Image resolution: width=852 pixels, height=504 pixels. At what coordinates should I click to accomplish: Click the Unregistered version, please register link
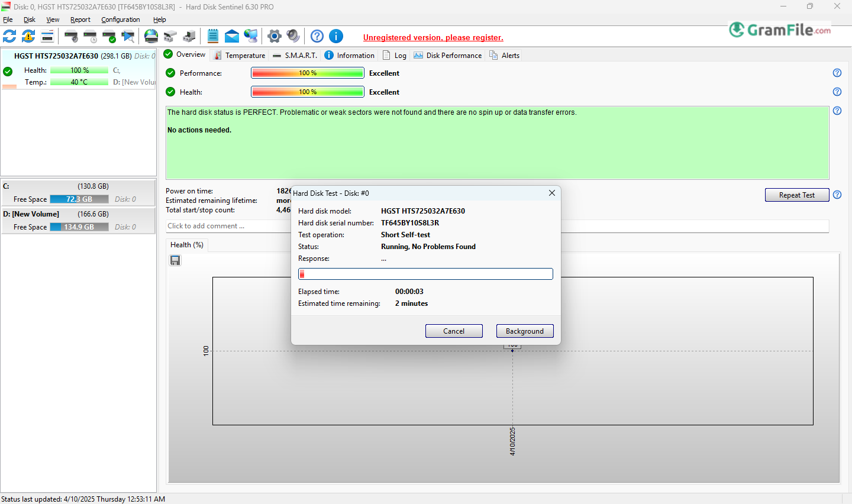pos(433,37)
